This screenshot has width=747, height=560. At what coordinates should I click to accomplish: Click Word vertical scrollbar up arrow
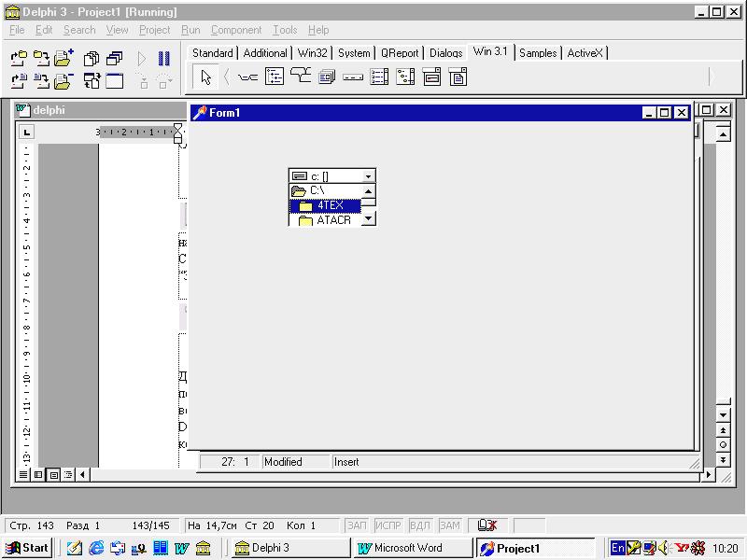coord(723,134)
